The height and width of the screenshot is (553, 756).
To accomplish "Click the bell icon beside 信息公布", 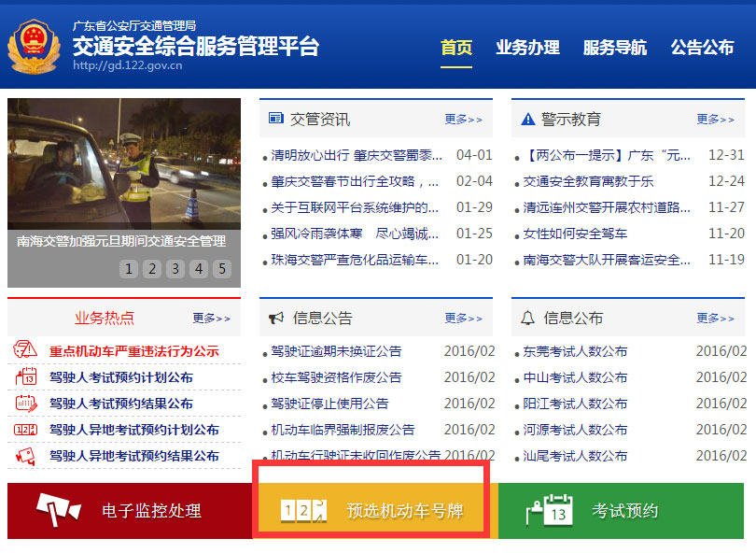I will (x=525, y=317).
